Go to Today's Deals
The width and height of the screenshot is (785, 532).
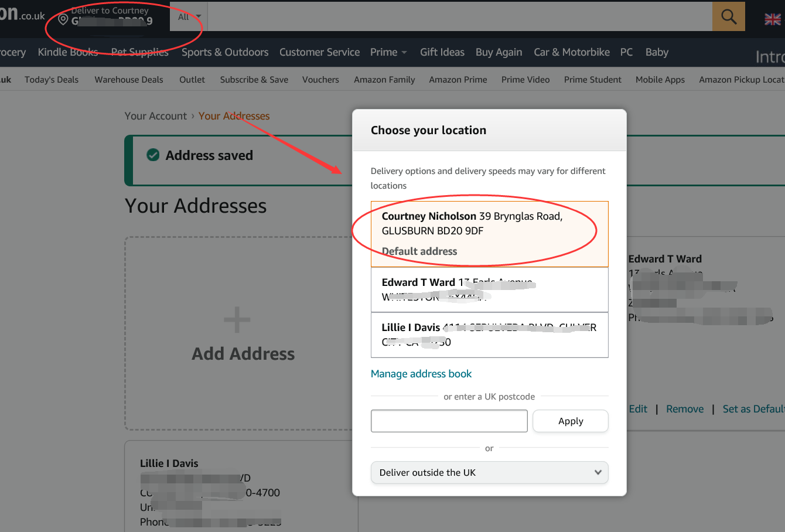click(52, 80)
